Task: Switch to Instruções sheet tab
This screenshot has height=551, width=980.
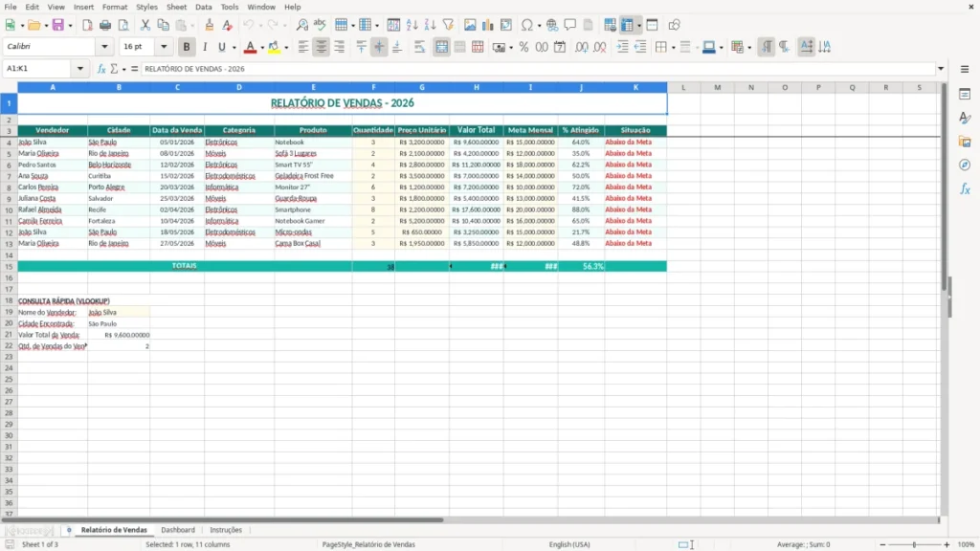Action: (226, 530)
